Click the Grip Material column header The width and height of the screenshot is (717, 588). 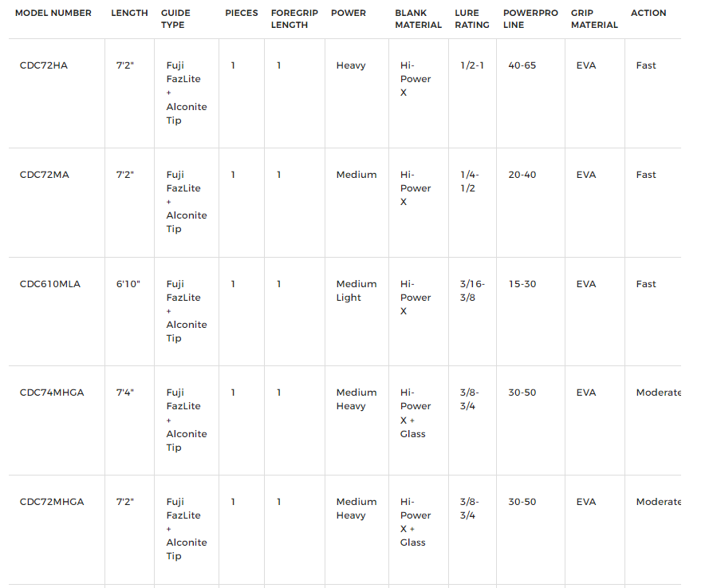point(594,19)
